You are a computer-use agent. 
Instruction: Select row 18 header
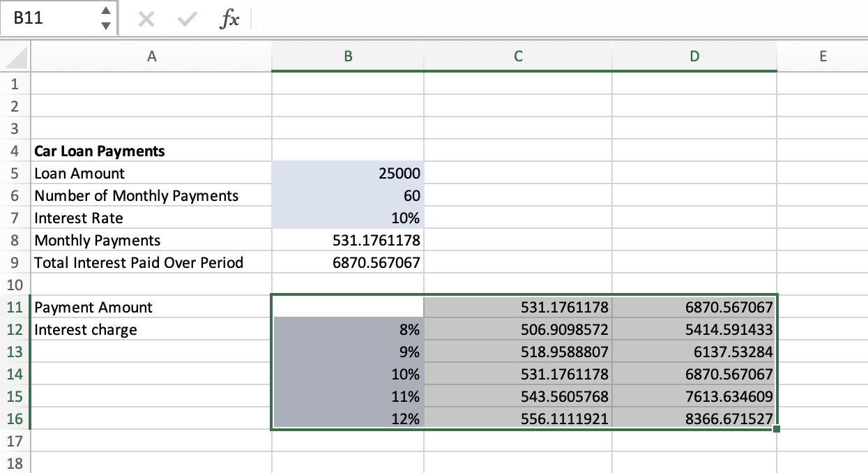pos(15,463)
